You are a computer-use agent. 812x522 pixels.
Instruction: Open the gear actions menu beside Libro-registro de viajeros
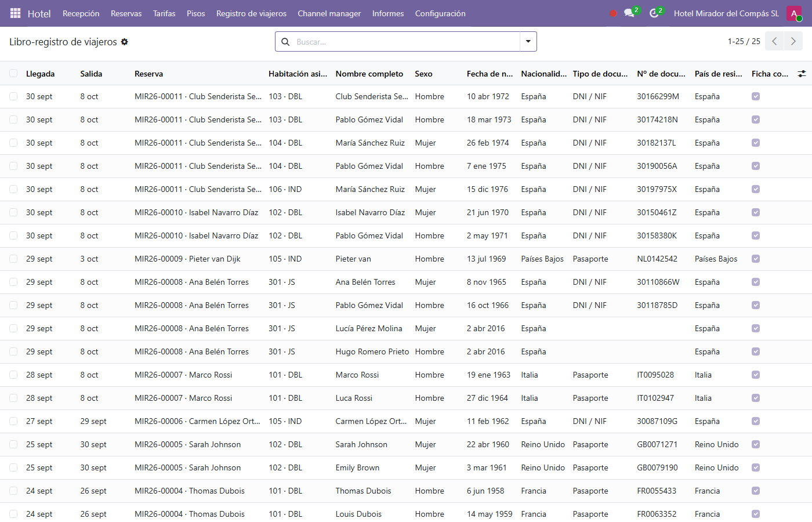point(124,42)
